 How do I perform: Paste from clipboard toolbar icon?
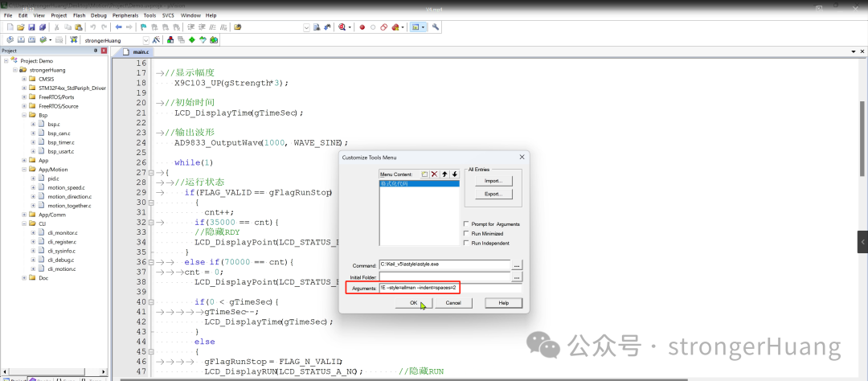[x=78, y=27]
